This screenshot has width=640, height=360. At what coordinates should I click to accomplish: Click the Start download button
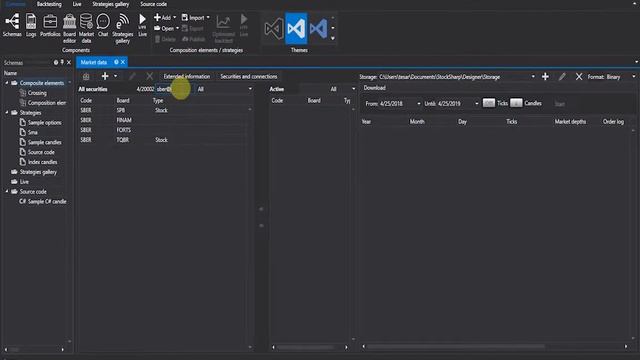[560, 104]
